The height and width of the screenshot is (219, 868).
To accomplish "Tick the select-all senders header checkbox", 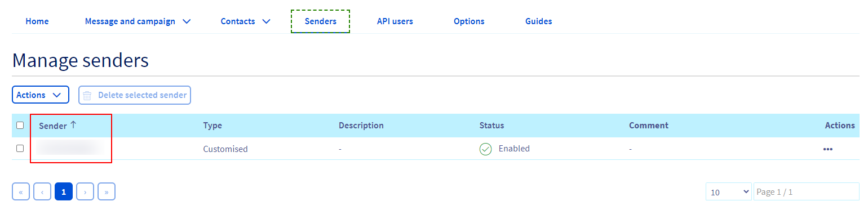I will pyautogui.click(x=20, y=126).
